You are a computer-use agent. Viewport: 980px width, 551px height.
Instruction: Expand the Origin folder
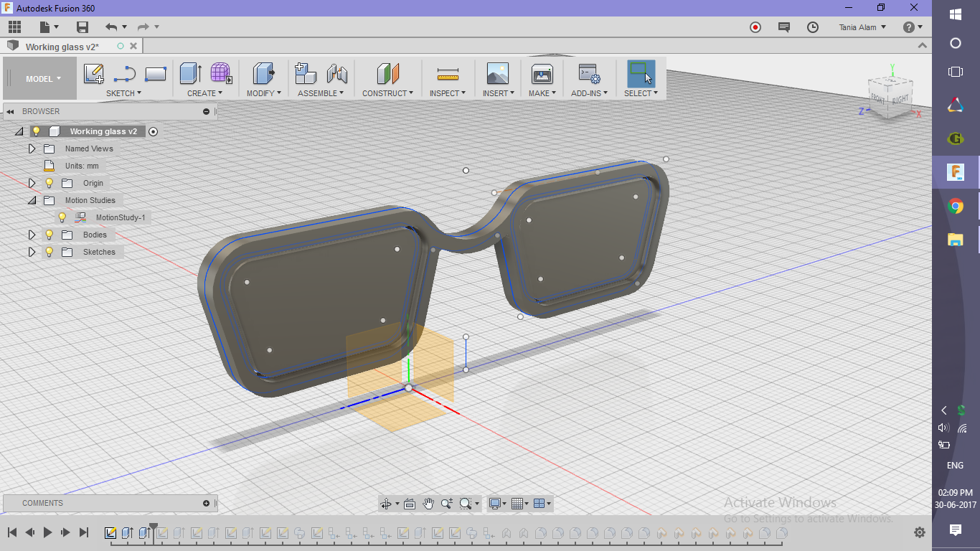pos(32,183)
